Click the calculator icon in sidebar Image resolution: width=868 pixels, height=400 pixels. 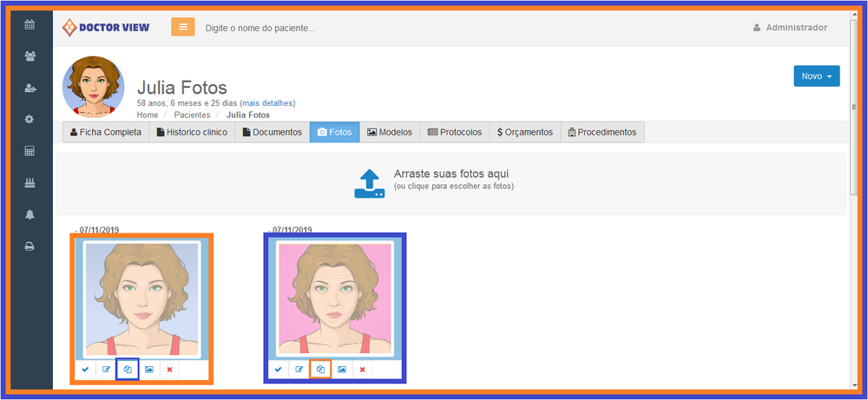[x=30, y=151]
